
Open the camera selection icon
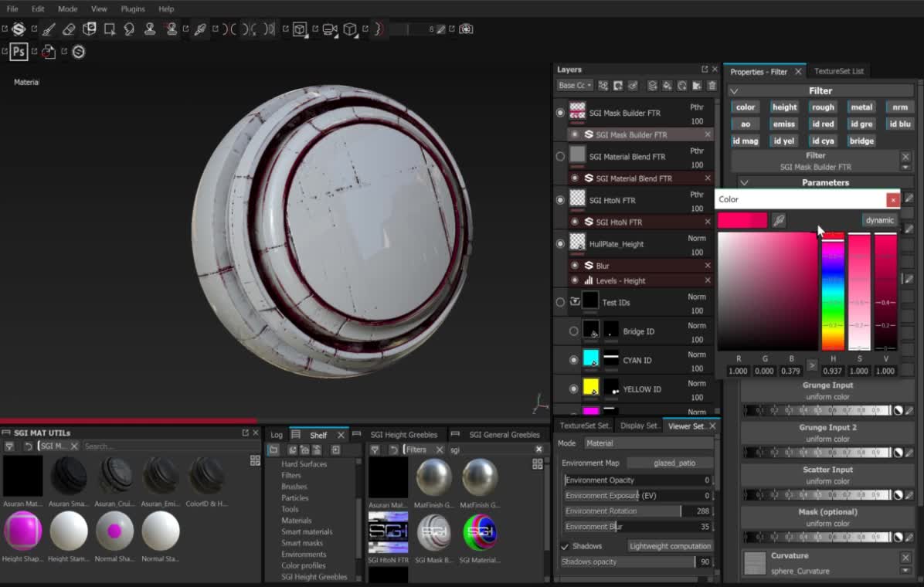(x=330, y=29)
